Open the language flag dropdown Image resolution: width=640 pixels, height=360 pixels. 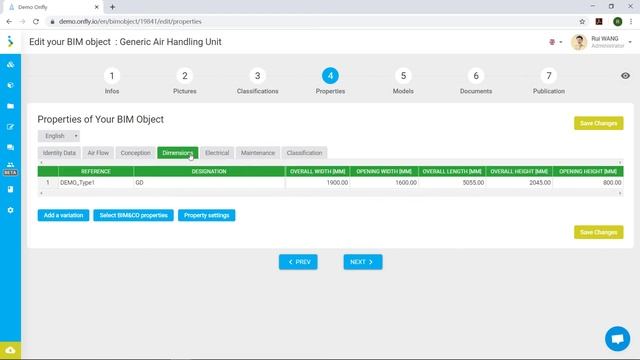coord(556,42)
